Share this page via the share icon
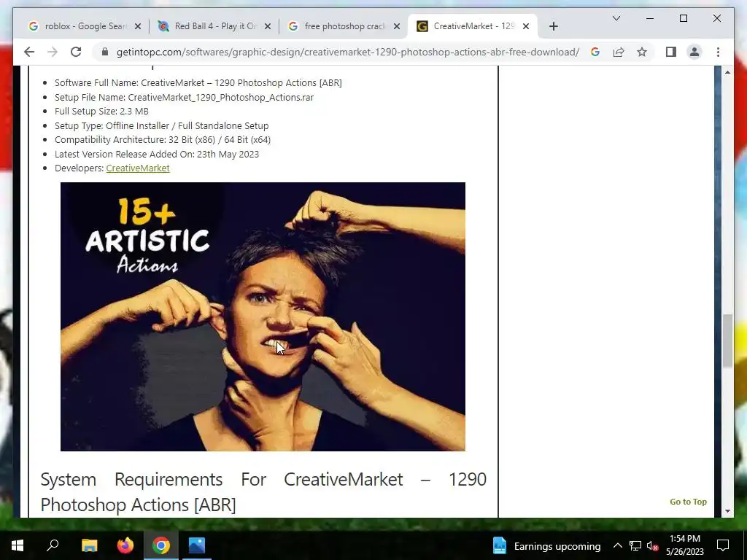This screenshot has width=747, height=560. 619,52
